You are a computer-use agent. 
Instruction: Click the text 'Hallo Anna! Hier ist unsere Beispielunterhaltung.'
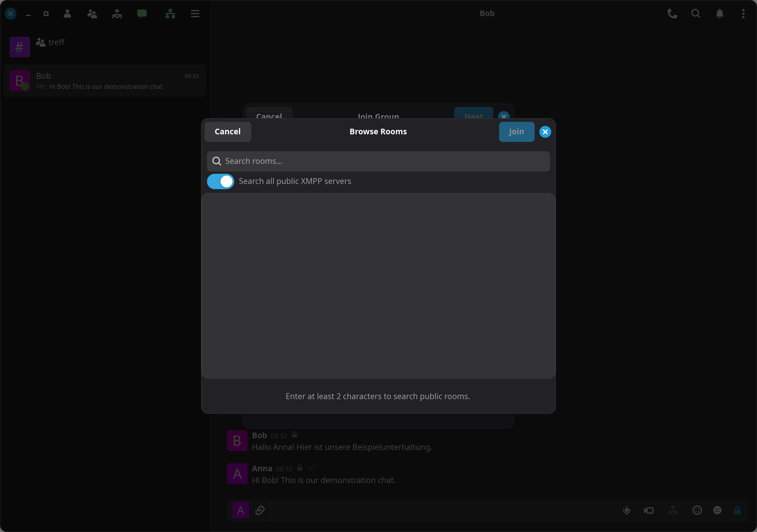(x=342, y=447)
